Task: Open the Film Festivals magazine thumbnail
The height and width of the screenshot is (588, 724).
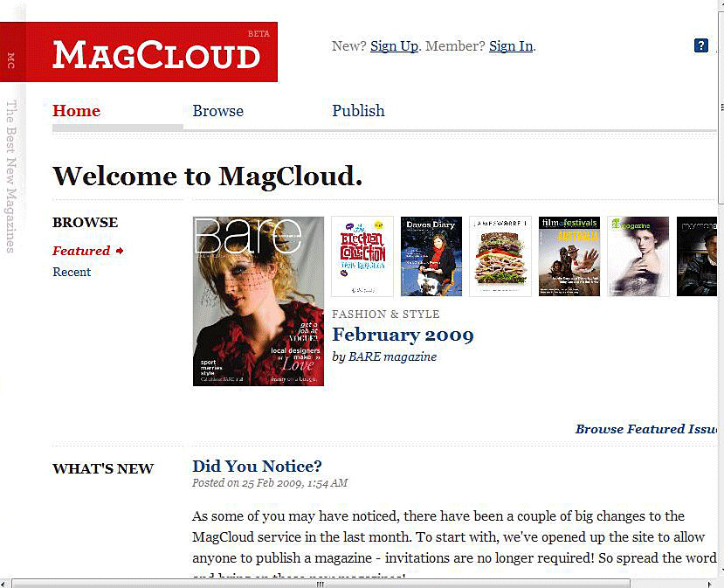Action: click(x=569, y=256)
